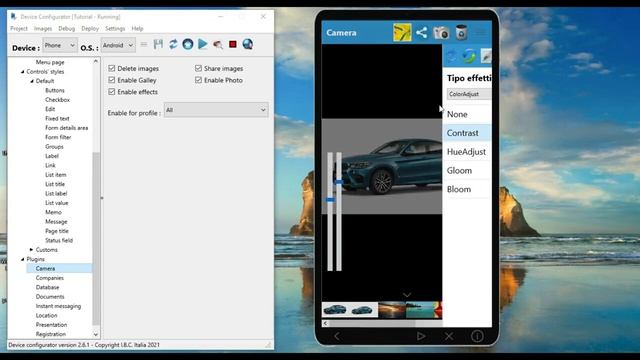The image size is (640, 360).
Task: Collapse the Default tree node
Action: click(32, 81)
